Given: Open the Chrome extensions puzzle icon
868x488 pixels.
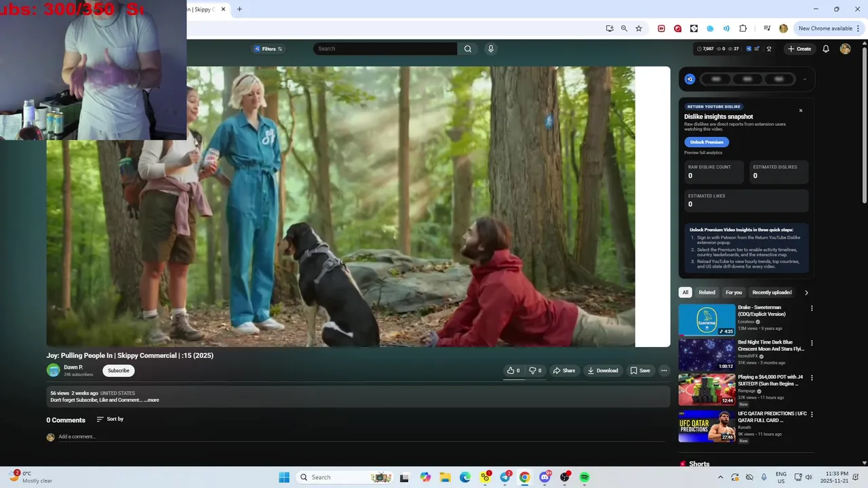Looking at the screenshot, I should coord(743,28).
